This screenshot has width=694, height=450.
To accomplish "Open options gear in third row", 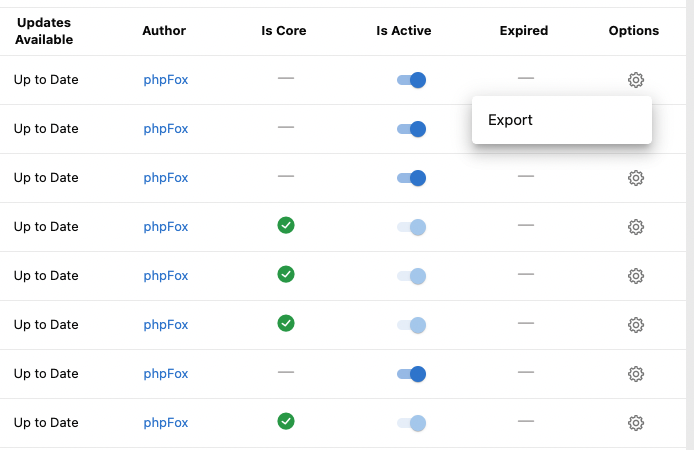I will click(x=636, y=178).
